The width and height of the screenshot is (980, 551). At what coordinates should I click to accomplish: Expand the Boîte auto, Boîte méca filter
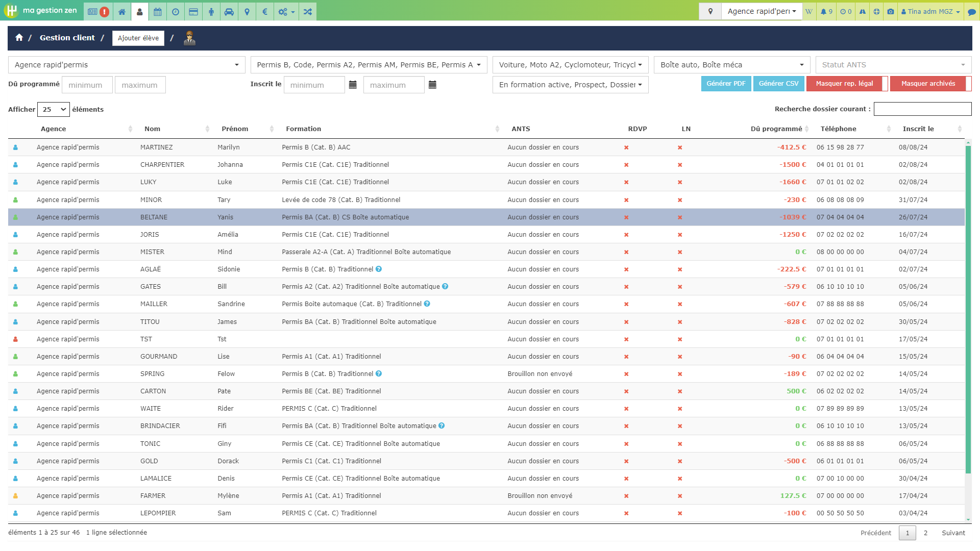click(732, 65)
